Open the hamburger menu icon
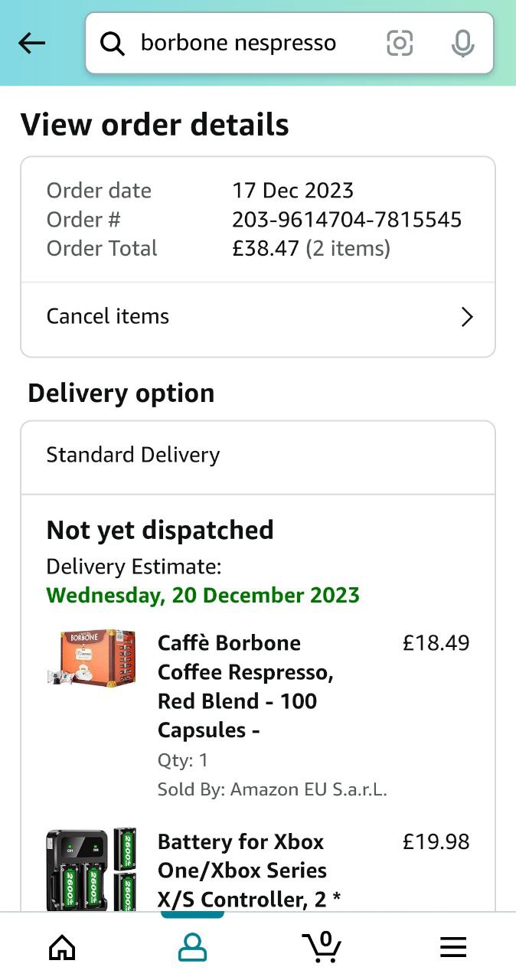516x980 pixels. coord(453,947)
